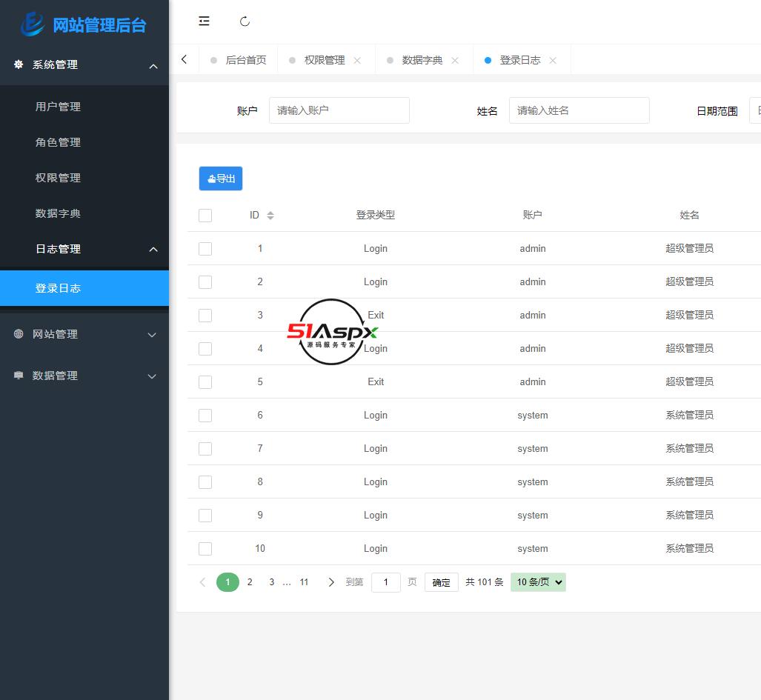Click the Exit cell in row 5
761x700 pixels.
tap(376, 381)
